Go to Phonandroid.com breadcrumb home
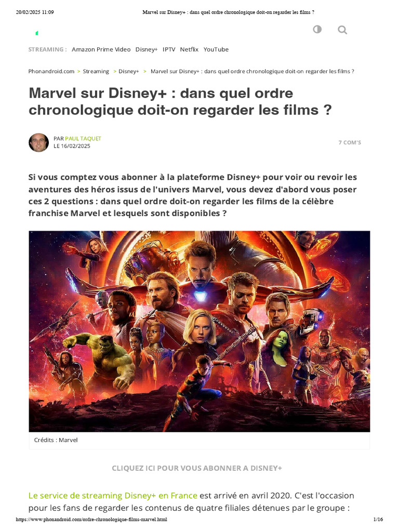The width and height of the screenshot is (399, 532). click(x=51, y=71)
